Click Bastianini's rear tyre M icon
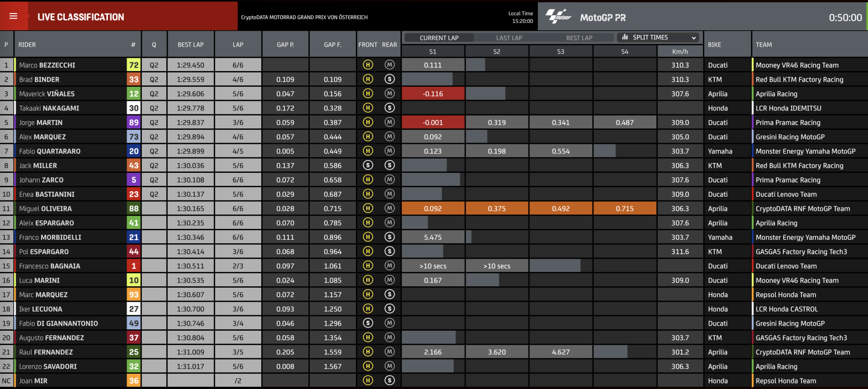The width and height of the screenshot is (868, 389). [x=390, y=194]
